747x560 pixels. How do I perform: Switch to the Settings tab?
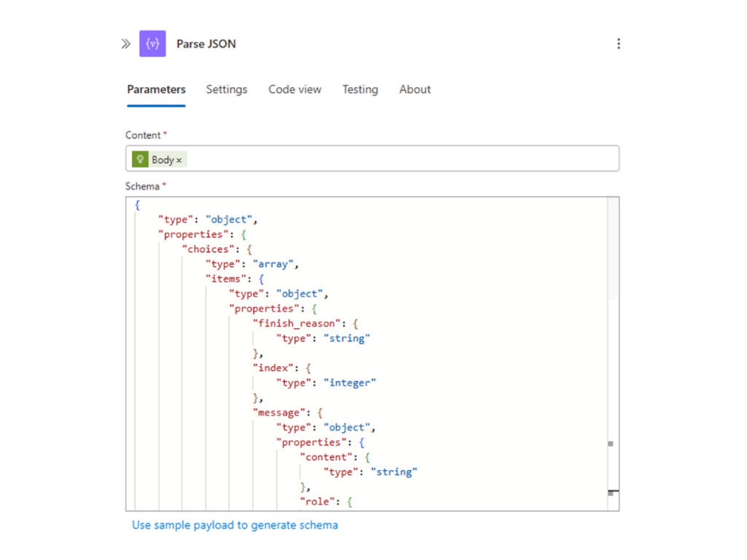[227, 89]
